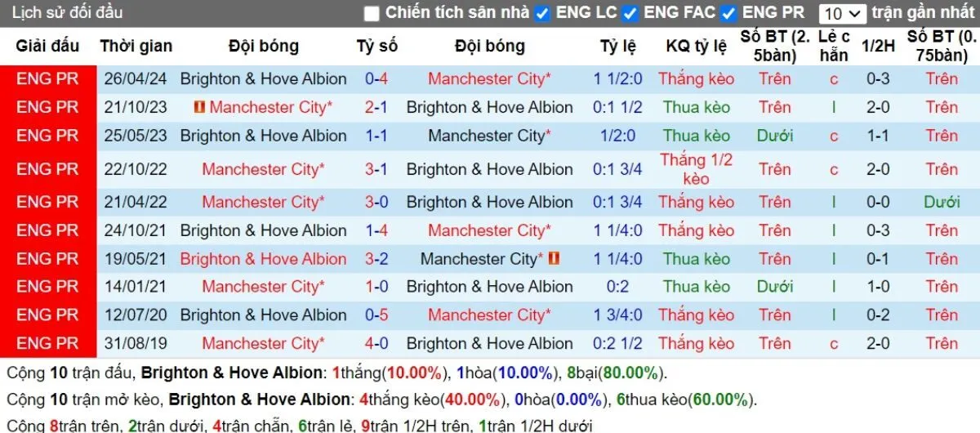Open the 4-0 score from 31/08/19

[376, 343]
